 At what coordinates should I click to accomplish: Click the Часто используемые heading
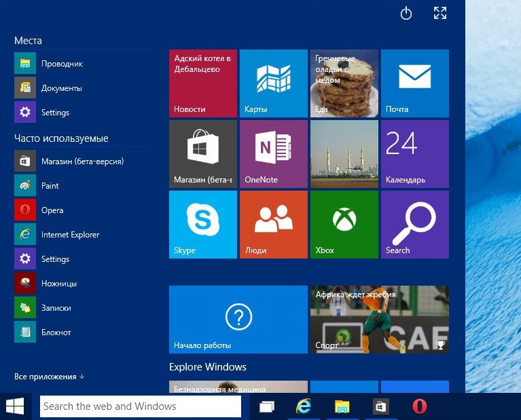[x=61, y=138]
